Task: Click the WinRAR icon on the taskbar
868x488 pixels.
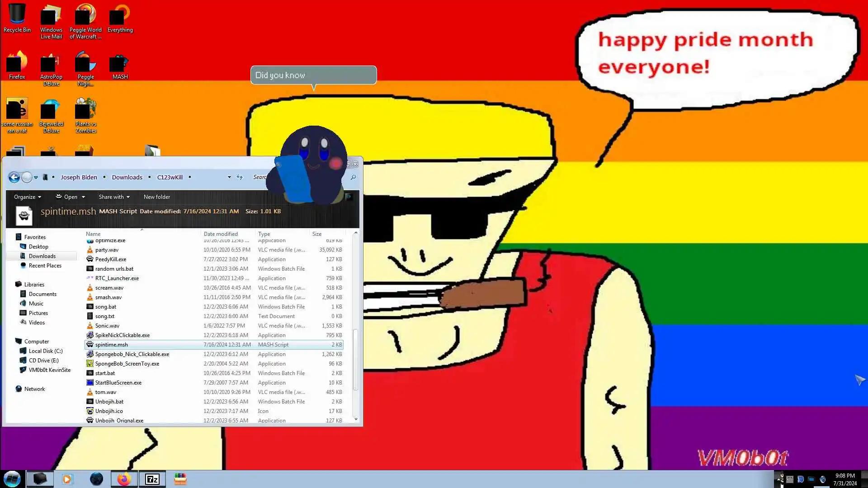Action: [x=180, y=479]
